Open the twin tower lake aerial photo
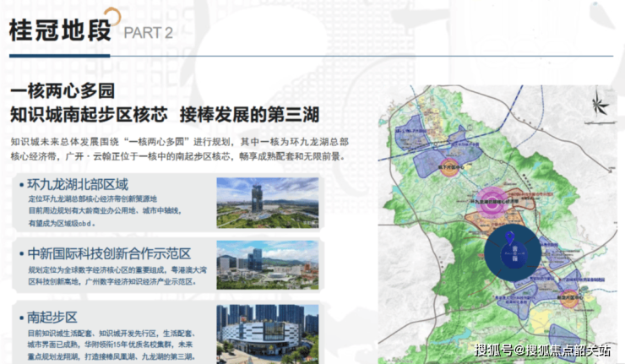625x364 pixels. pyautogui.click(x=268, y=203)
